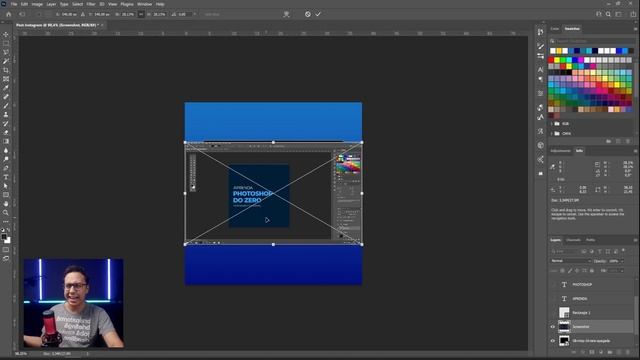Click the Screenshot layer thumbnail
Viewport: 640px width, 360px height.
(564, 327)
